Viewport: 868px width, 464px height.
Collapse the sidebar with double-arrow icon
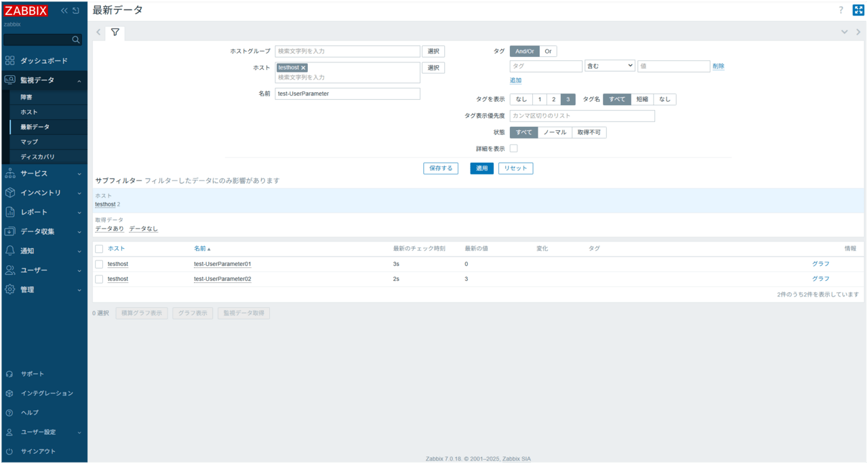[64, 10]
